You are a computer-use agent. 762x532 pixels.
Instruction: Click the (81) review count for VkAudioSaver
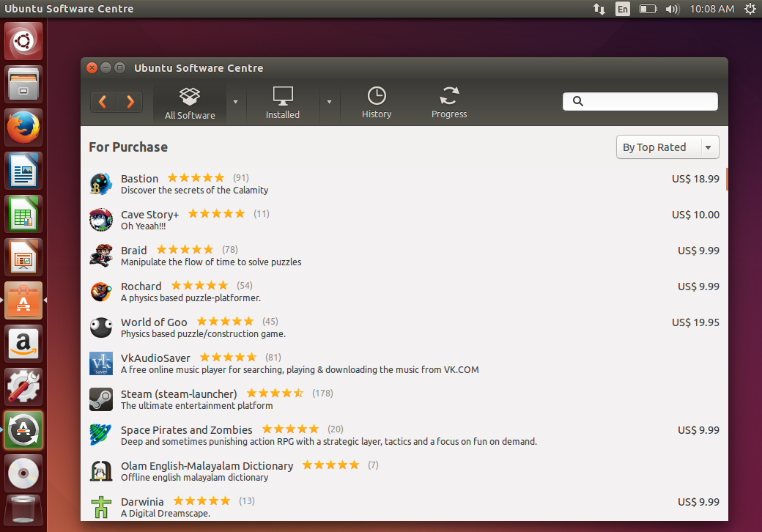[273, 357]
